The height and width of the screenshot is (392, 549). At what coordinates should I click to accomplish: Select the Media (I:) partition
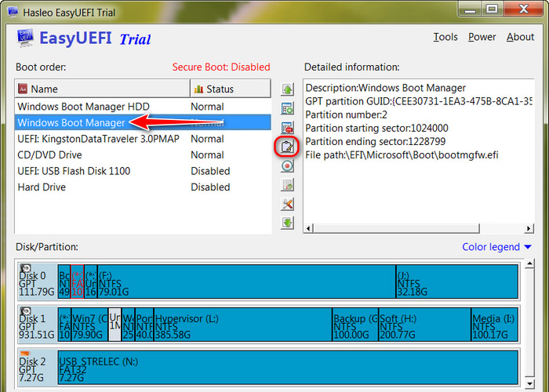coord(495,325)
